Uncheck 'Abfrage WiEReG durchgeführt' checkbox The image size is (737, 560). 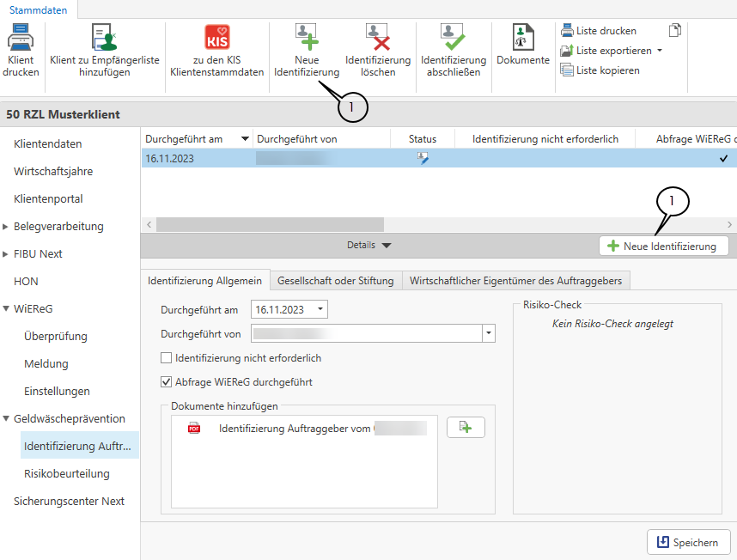pyautogui.click(x=167, y=382)
